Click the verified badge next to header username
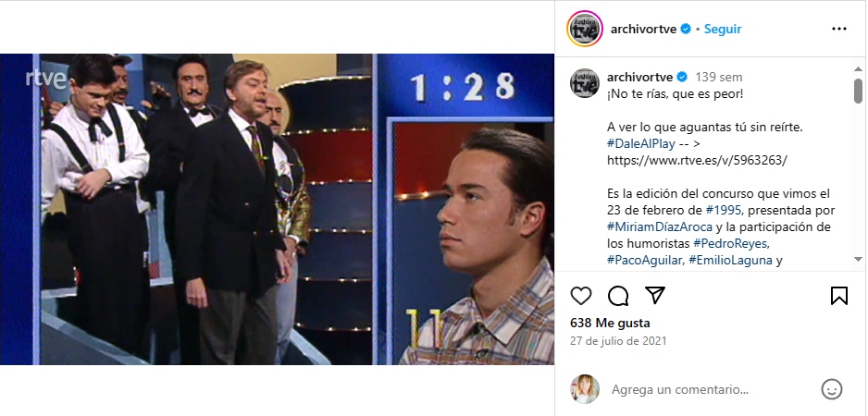Viewport: 868px width, 416px height. click(686, 29)
